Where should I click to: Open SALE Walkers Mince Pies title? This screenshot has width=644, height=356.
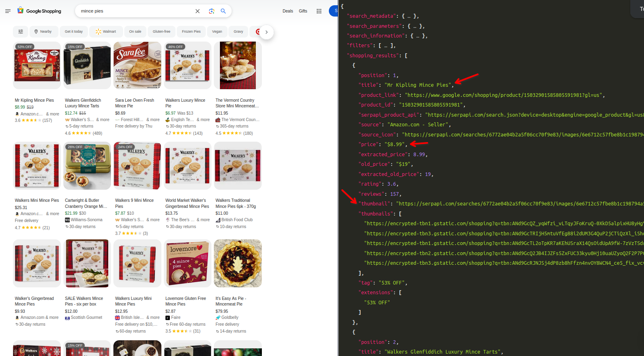(84, 301)
